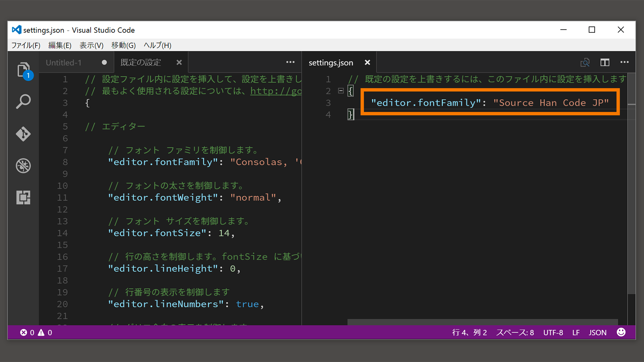Image resolution: width=644 pixels, height=362 pixels.
Task: Click closing brace on line 4 of settings.json
Action: [351, 114]
